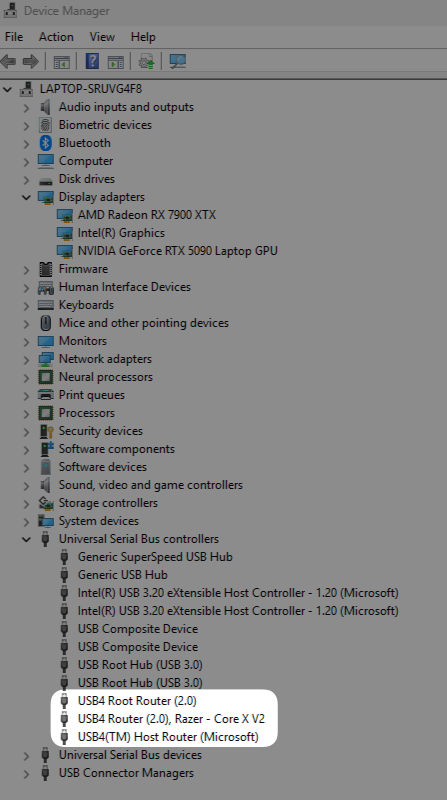Click the Show/Hide Action Pane toolbar icon
Viewport: 447px width, 800px height.
pos(116,62)
